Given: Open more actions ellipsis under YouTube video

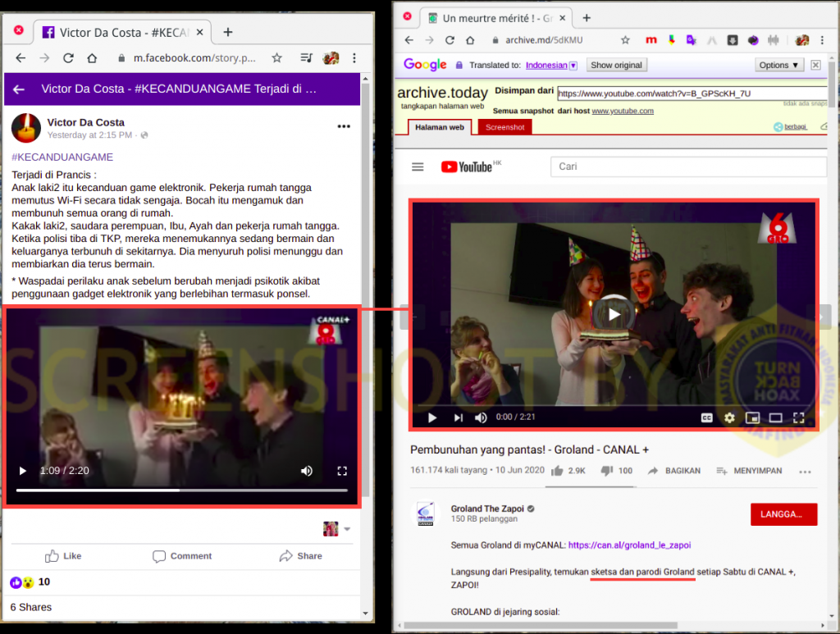Looking at the screenshot, I should click(x=805, y=472).
